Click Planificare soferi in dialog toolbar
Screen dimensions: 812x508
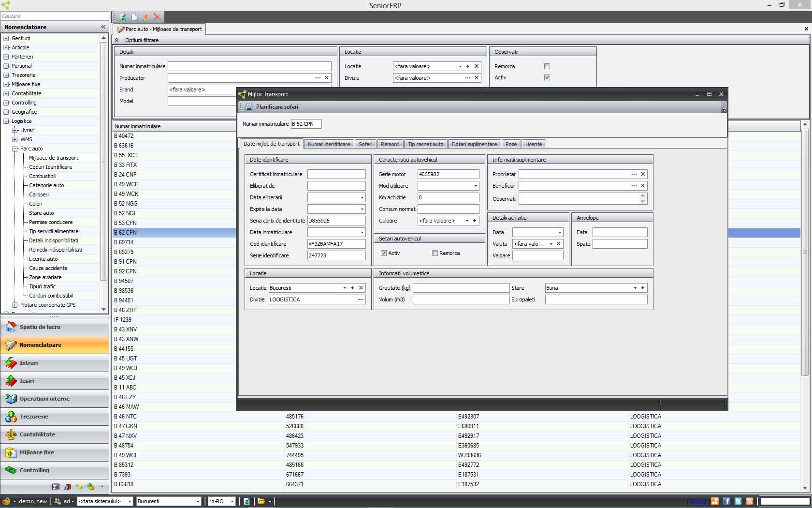(x=277, y=107)
